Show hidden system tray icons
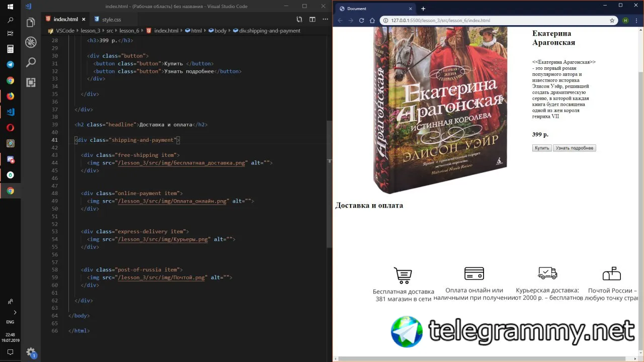The height and width of the screenshot is (362, 644). click(x=15, y=312)
